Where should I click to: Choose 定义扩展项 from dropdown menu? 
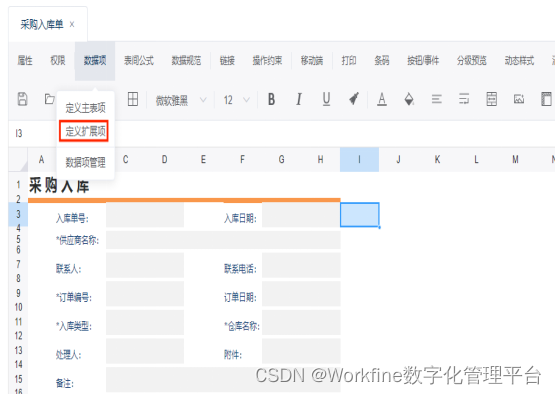coord(85,131)
